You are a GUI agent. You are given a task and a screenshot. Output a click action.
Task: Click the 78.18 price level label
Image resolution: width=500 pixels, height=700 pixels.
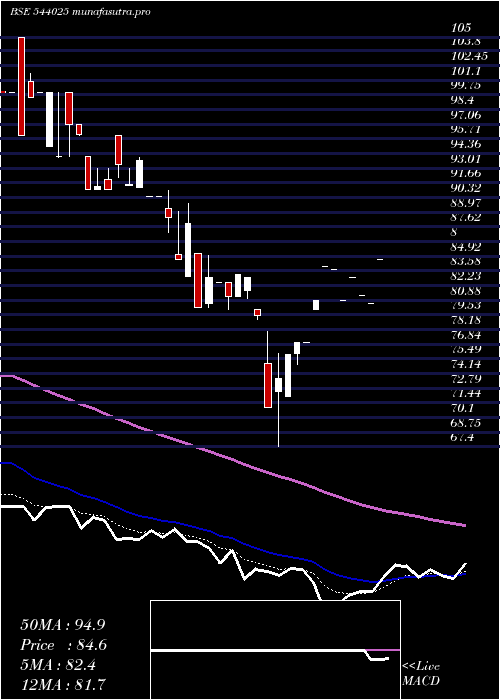click(466, 320)
